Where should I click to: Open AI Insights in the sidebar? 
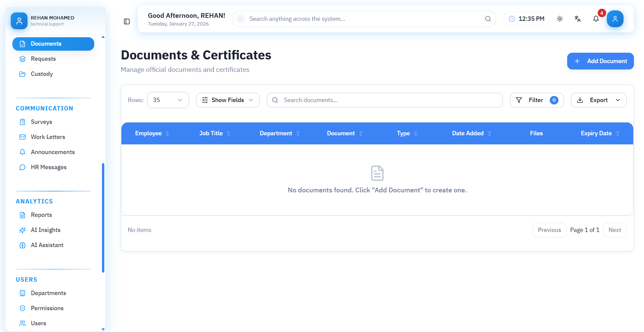click(46, 230)
